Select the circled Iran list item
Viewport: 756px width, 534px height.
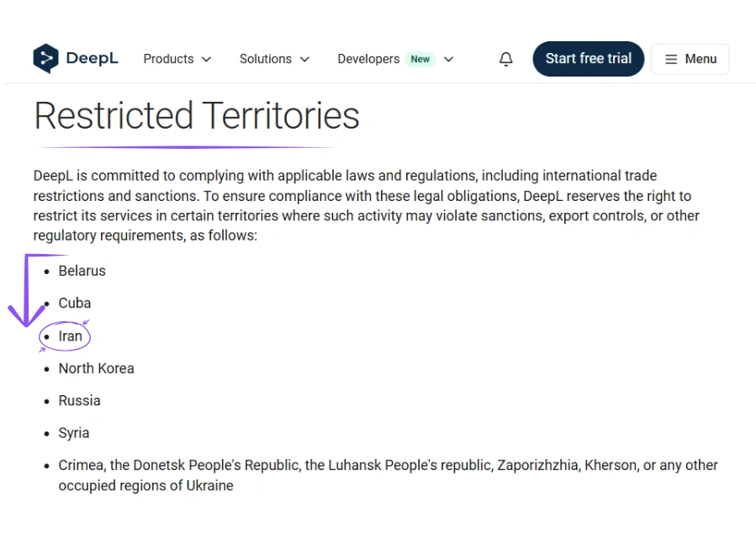(71, 336)
